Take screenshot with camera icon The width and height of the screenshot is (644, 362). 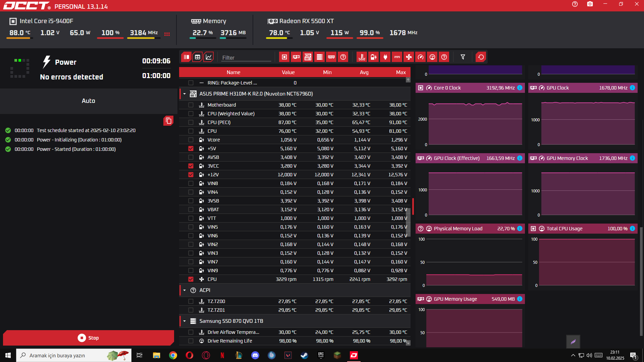(x=590, y=4)
